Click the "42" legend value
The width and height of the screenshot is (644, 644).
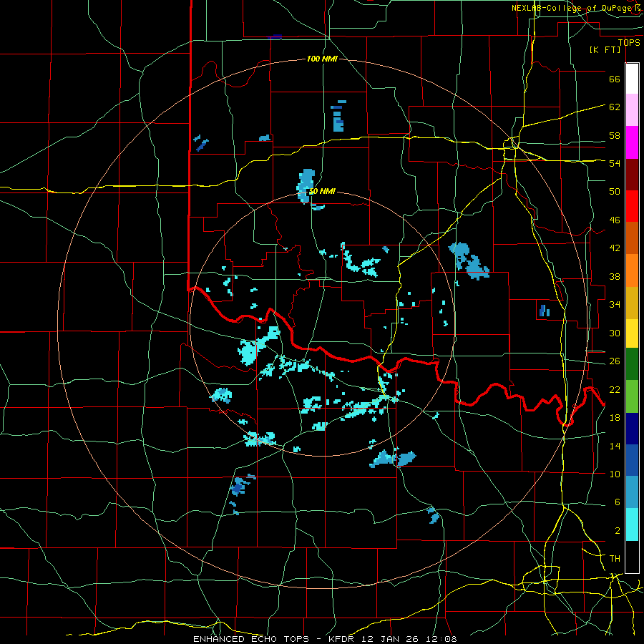[615, 248]
